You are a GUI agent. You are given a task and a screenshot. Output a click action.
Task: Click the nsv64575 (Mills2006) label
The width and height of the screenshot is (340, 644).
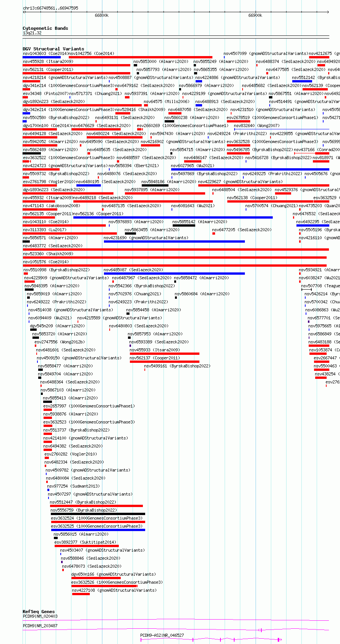167,102
